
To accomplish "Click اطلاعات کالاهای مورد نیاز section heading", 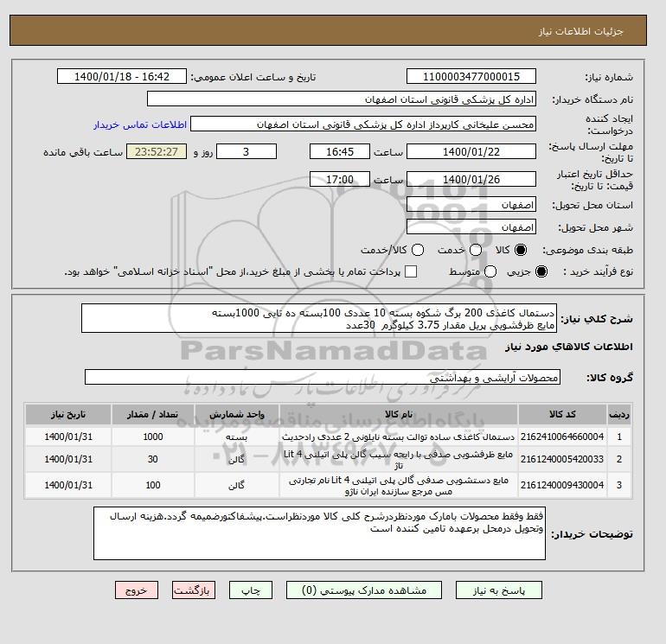I will [569, 347].
